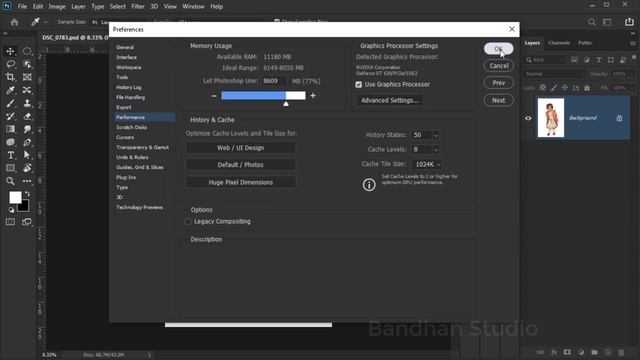Screen dimensions: 640x360
Task: Click the Prev button
Action: coord(498,83)
